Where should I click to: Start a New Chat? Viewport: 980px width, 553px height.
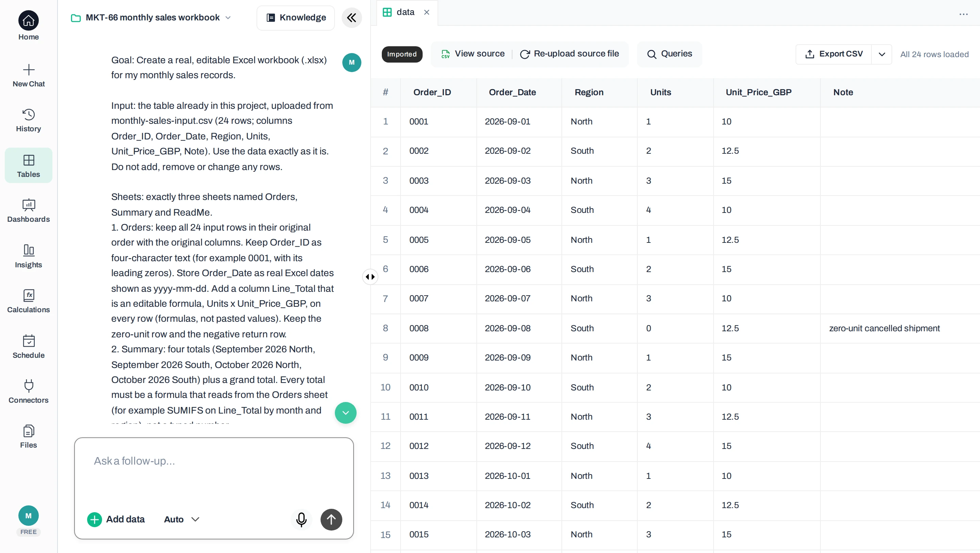coord(29,75)
